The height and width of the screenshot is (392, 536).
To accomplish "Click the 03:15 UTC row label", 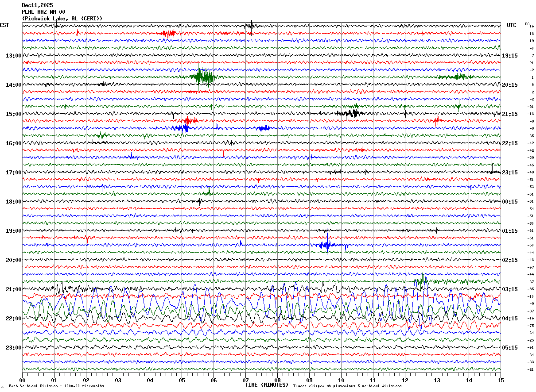I will pyautogui.click(x=510, y=289).
